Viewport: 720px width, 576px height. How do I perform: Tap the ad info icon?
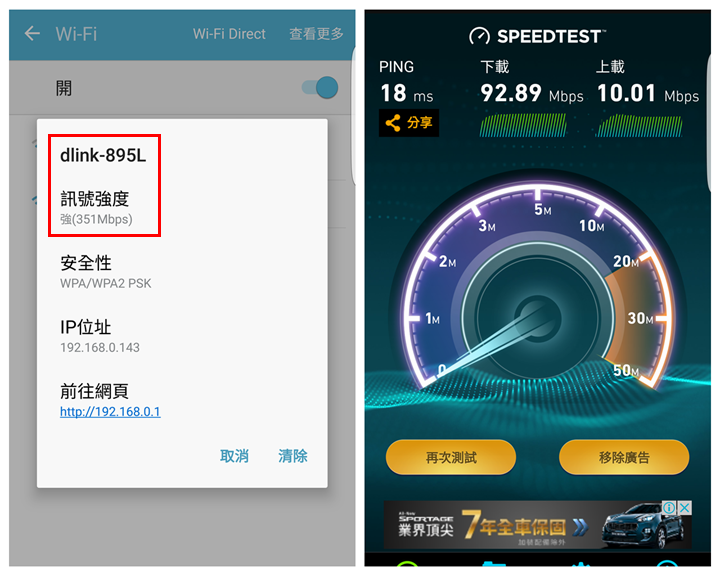coord(669,508)
